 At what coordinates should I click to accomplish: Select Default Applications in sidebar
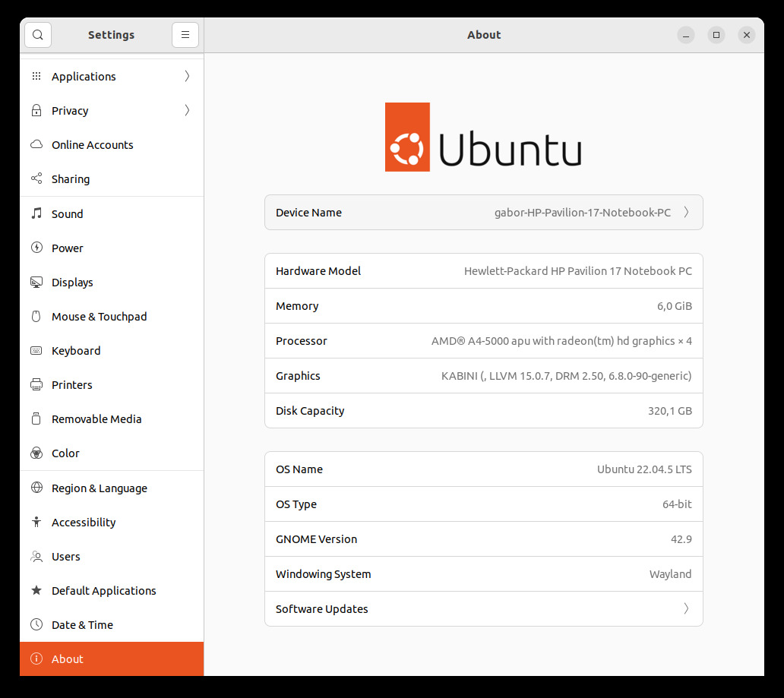point(112,590)
